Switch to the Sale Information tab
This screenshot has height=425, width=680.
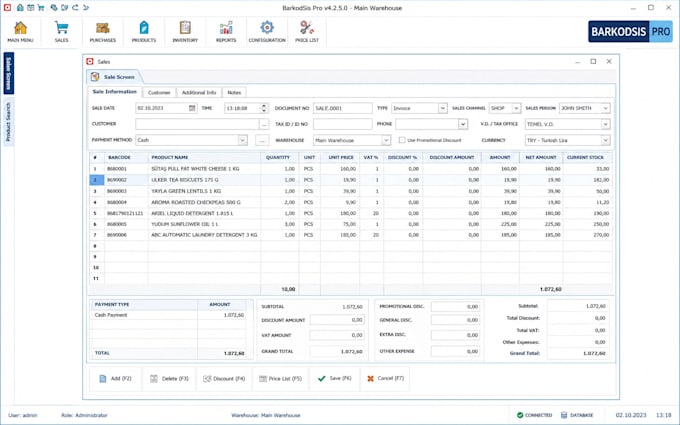tap(114, 92)
